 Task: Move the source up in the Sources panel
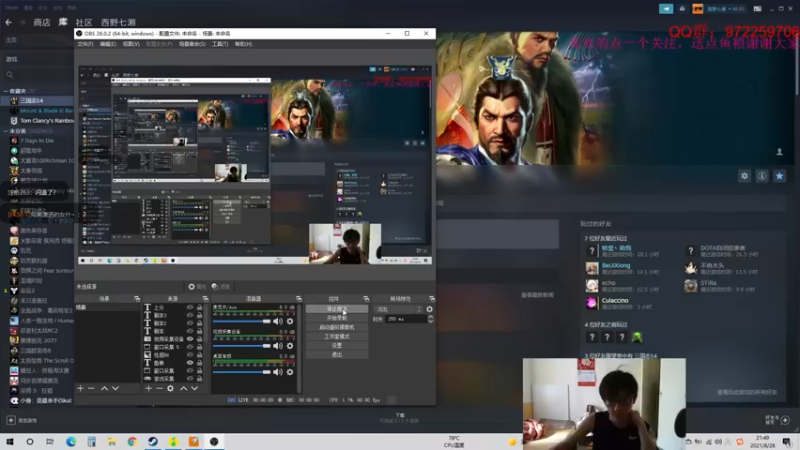click(x=183, y=388)
